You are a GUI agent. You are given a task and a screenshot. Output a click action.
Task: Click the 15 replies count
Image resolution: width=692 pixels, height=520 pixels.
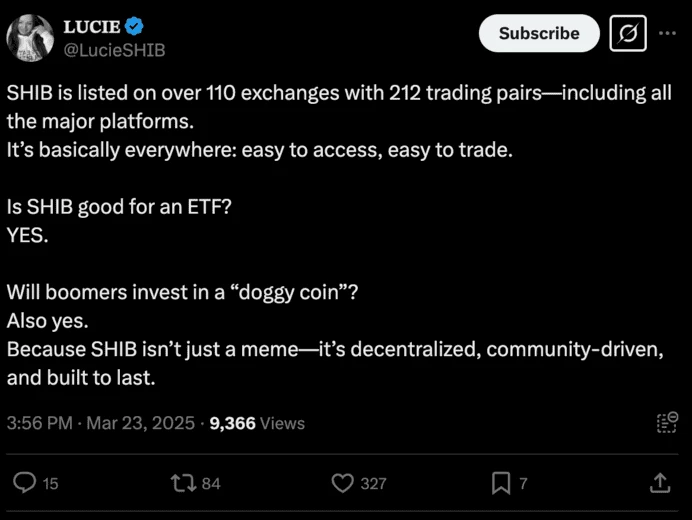click(x=50, y=483)
